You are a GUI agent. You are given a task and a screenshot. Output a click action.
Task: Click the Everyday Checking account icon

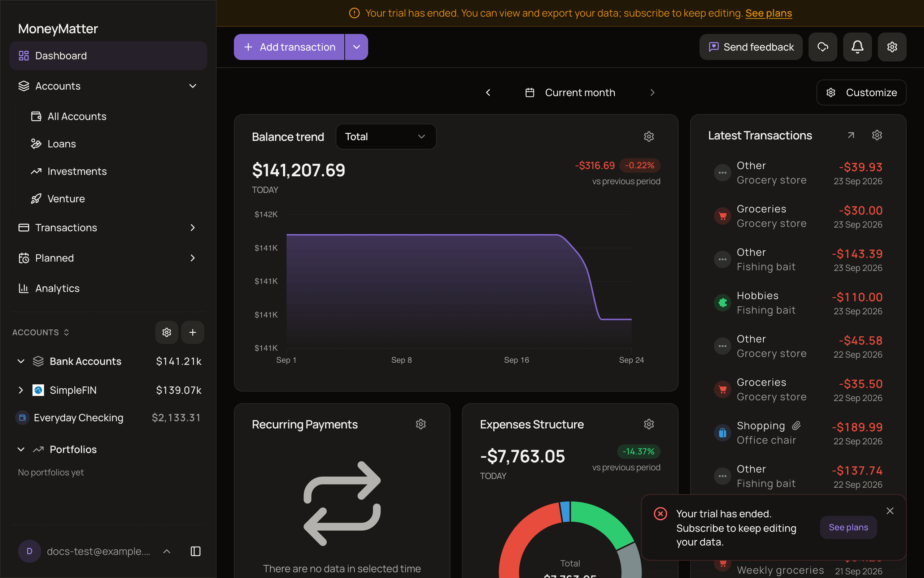coord(22,418)
